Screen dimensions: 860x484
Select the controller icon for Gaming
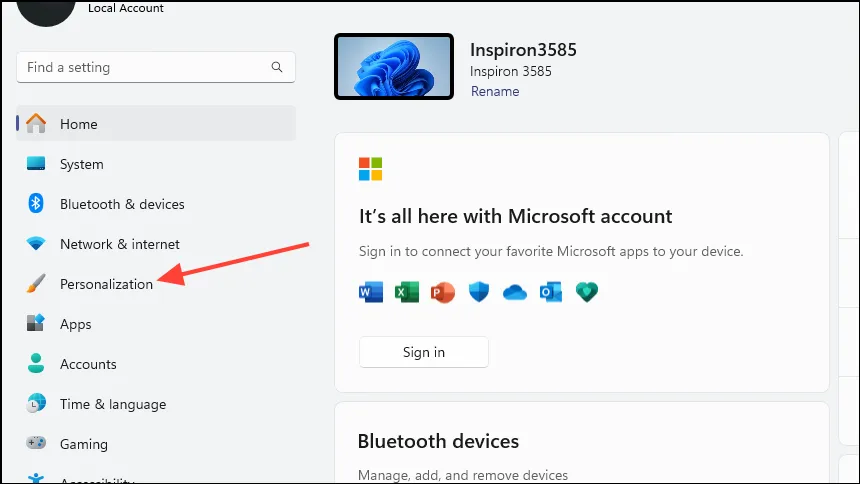click(x=36, y=444)
